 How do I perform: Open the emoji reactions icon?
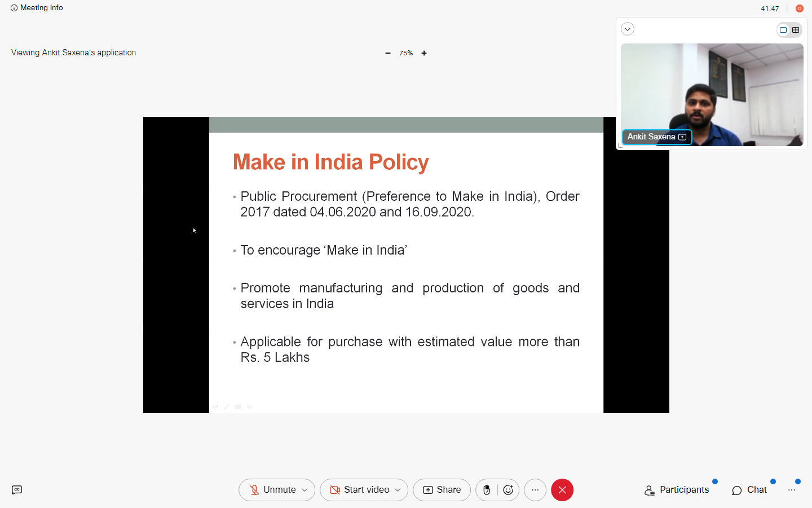coord(508,490)
